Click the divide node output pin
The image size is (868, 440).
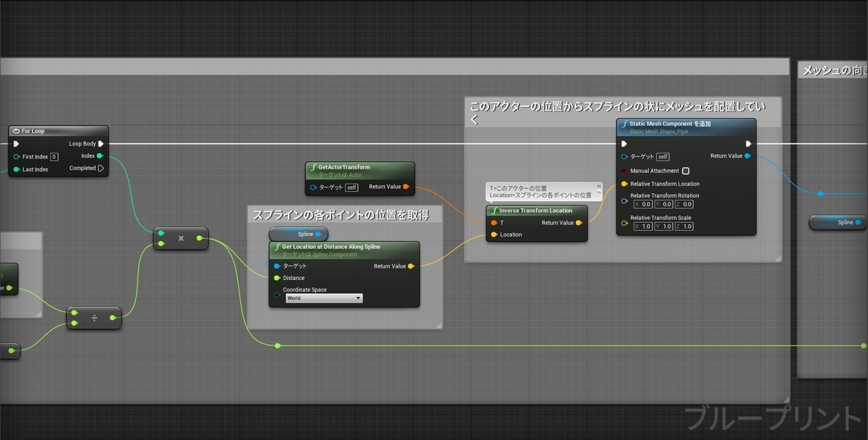pyautogui.click(x=113, y=317)
